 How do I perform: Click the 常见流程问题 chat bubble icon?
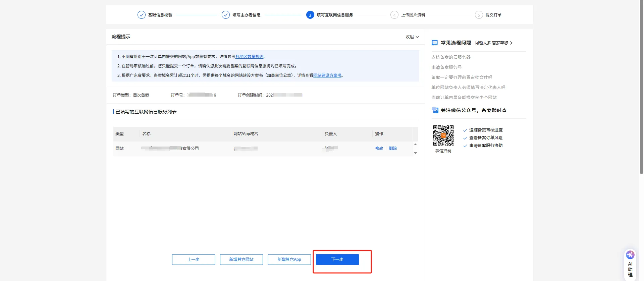(x=435, y=43)
